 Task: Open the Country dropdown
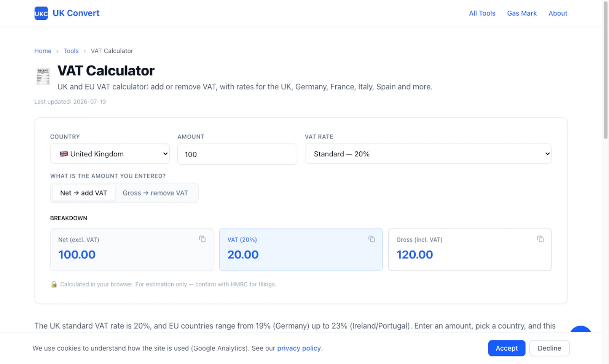[110, 154]
